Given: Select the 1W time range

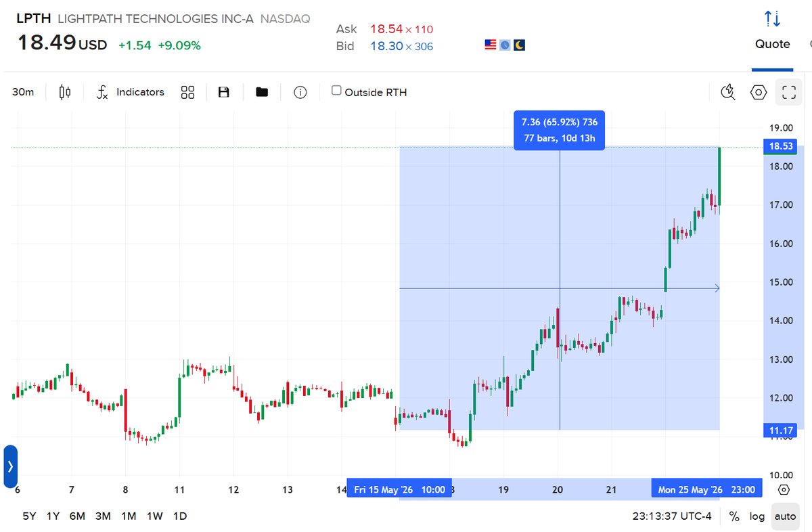Looking at the screenshot, I should pos(155,516).
